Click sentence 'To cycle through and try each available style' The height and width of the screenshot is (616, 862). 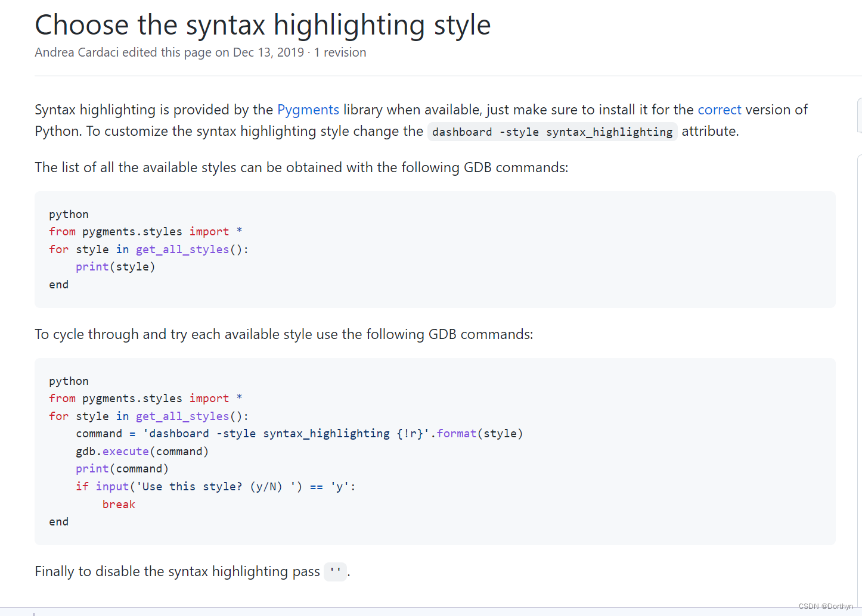tap(284, 334)
